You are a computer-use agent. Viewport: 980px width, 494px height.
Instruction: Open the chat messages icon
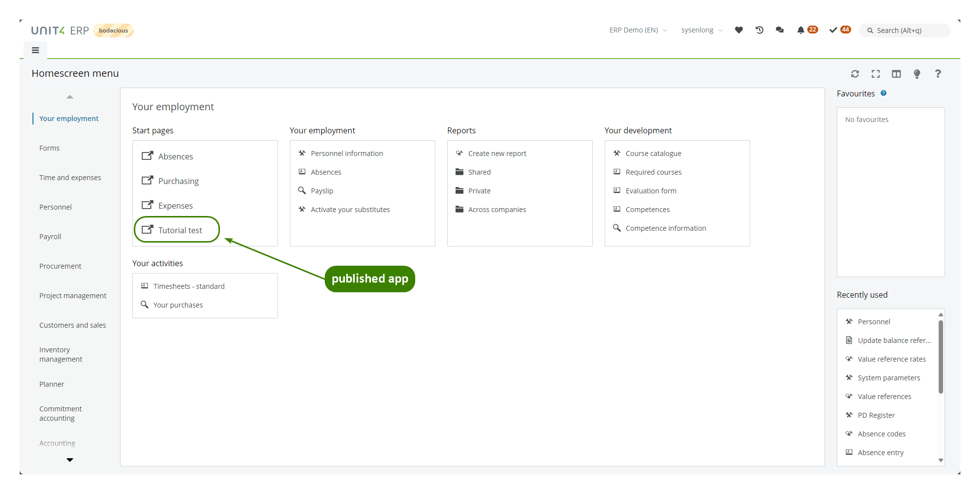(780, 30)
